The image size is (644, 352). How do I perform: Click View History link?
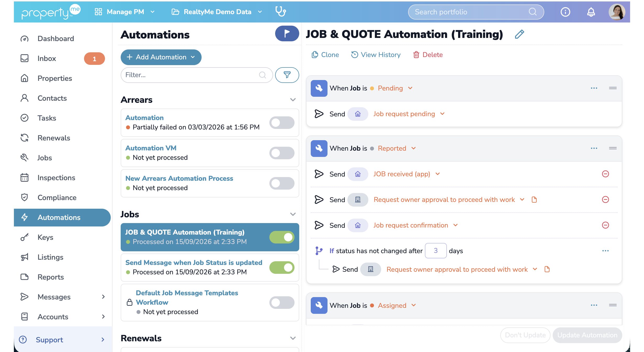[x=376, y=55]
